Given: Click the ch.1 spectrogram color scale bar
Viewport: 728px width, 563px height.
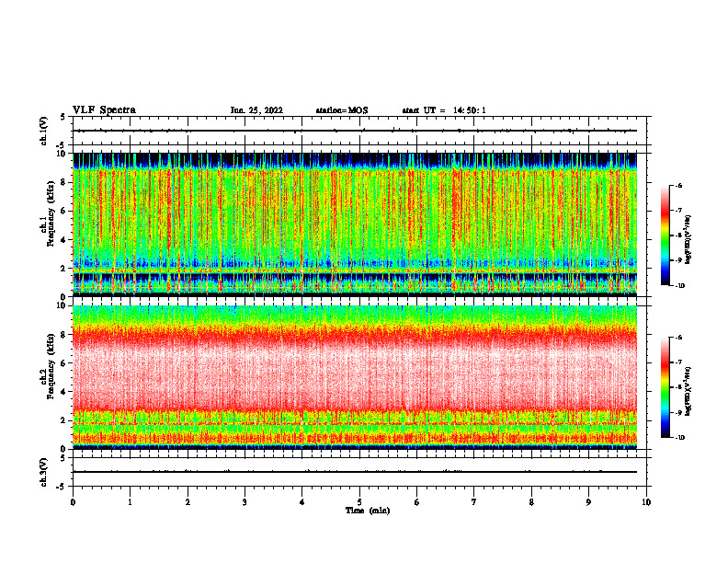Looking at the screenshot, I should coord(665,236).
